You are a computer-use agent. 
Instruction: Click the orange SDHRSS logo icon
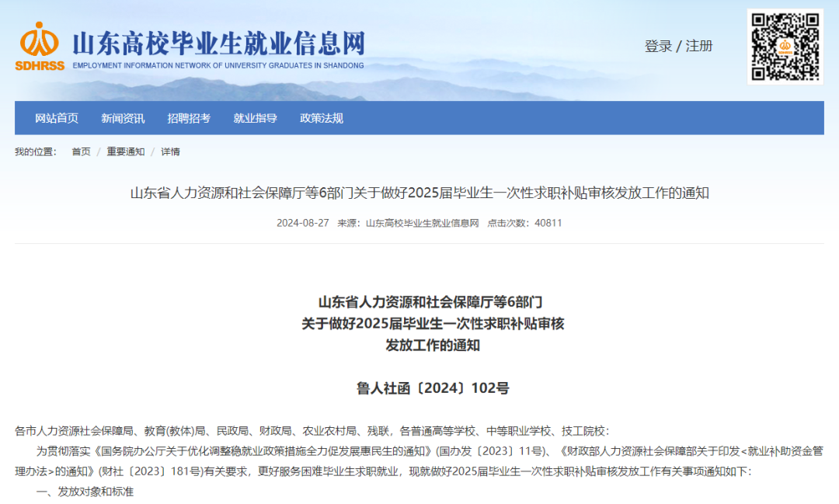pos(40,46)
